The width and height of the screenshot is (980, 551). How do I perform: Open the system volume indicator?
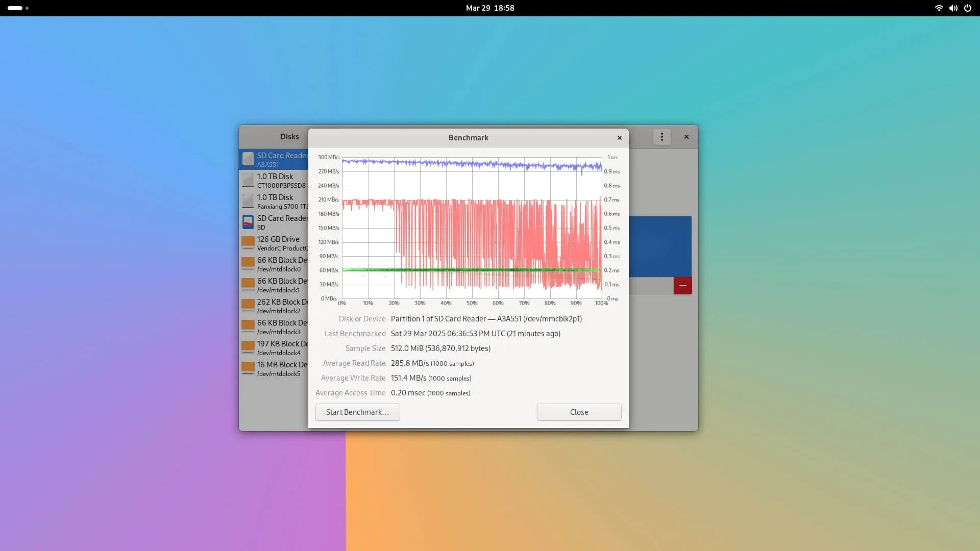coord(953,8)
